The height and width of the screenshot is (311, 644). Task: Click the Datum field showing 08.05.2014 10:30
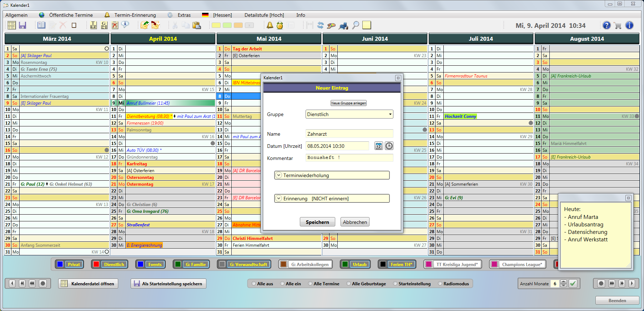click(x=337, y=146)
